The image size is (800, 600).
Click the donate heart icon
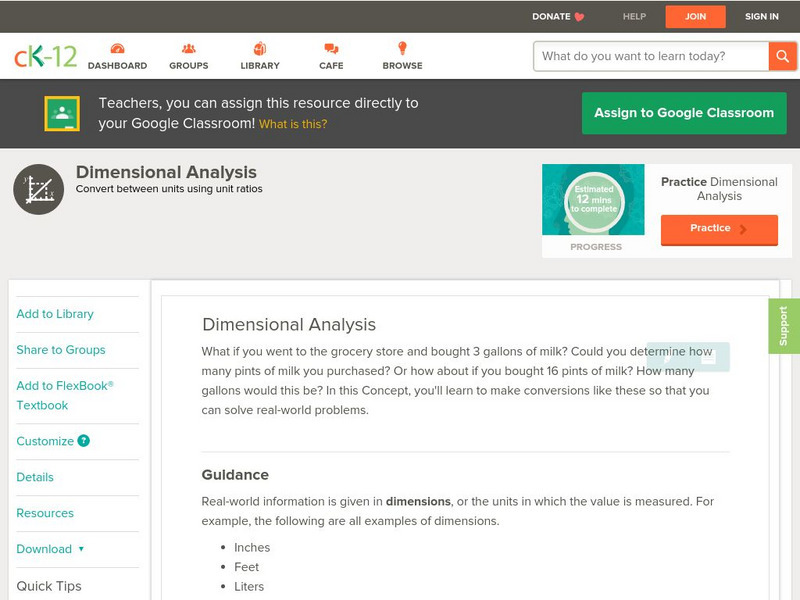pos(577,16)
